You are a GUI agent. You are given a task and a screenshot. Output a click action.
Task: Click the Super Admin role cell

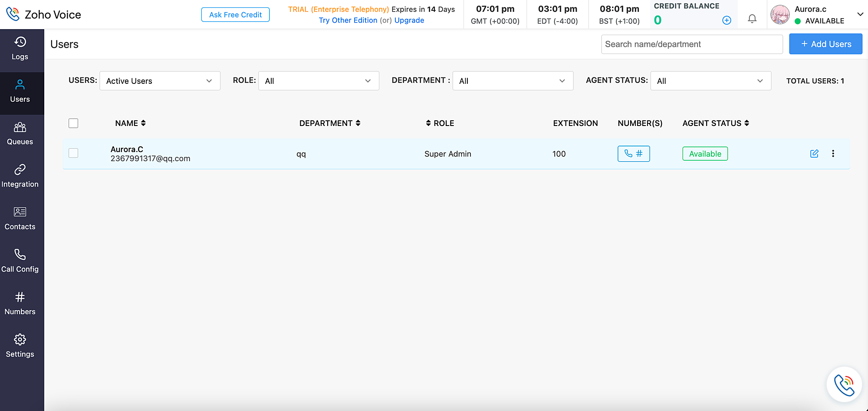[448, 154]
